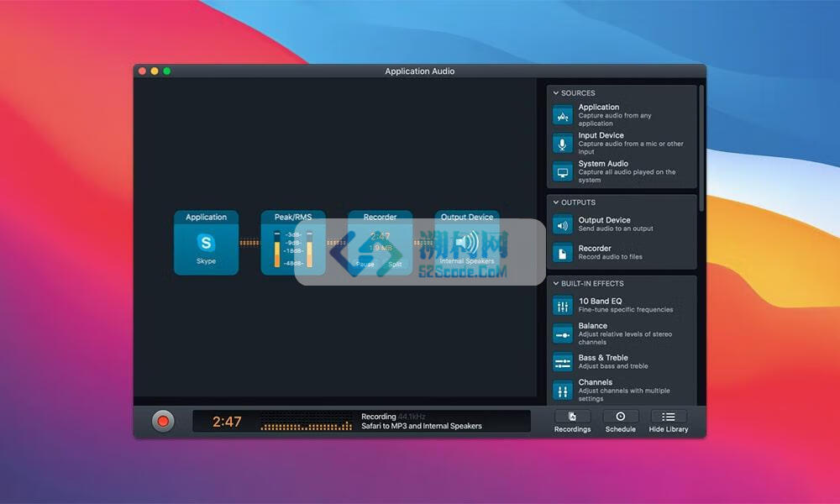Select the Output Device block title
The height and width of the screenshot is (504, 840).
[x=467, y=217]
